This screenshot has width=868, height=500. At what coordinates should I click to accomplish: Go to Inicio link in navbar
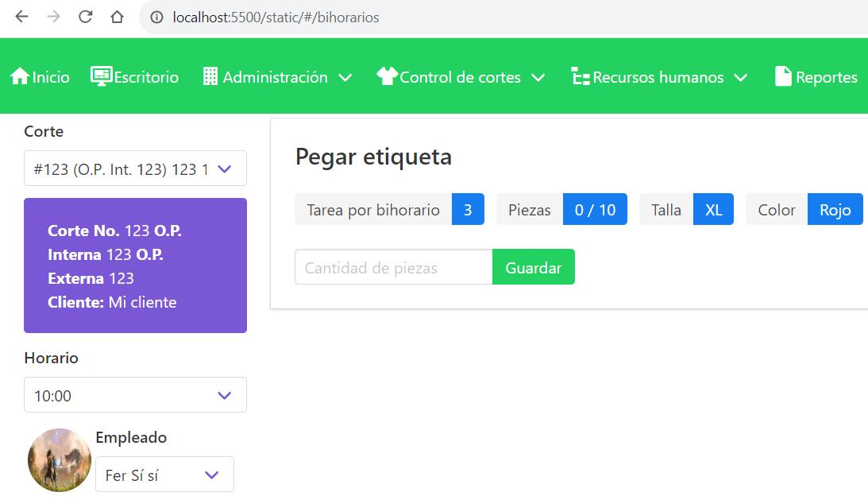click(51, 77)
